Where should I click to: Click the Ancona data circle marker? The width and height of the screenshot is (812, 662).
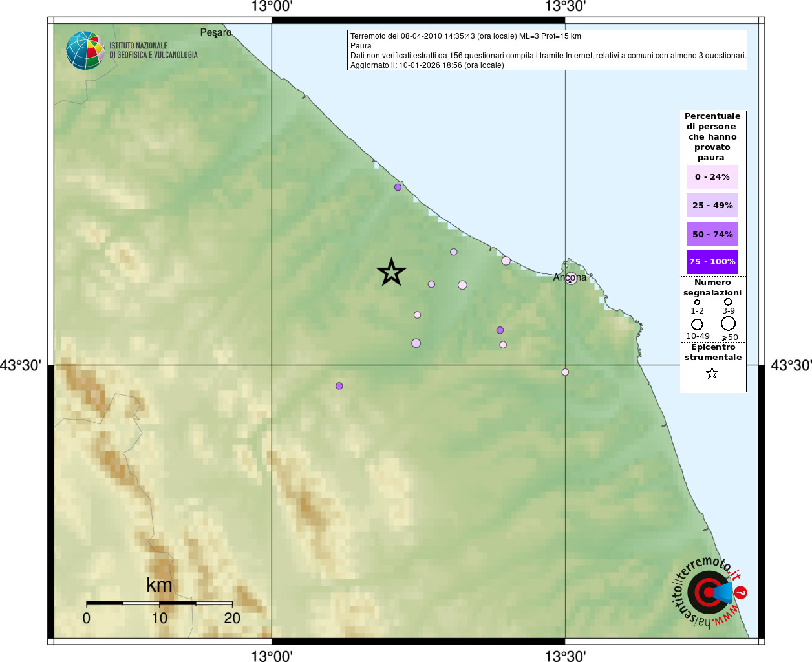[x=571, y=279]
